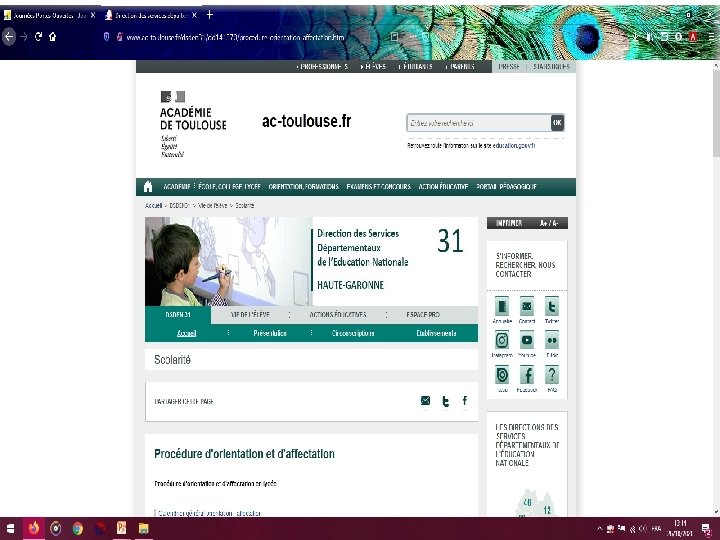Close the 'Direction des services départ...' tab
Screen dimensions: 720x540
point(194,15)
